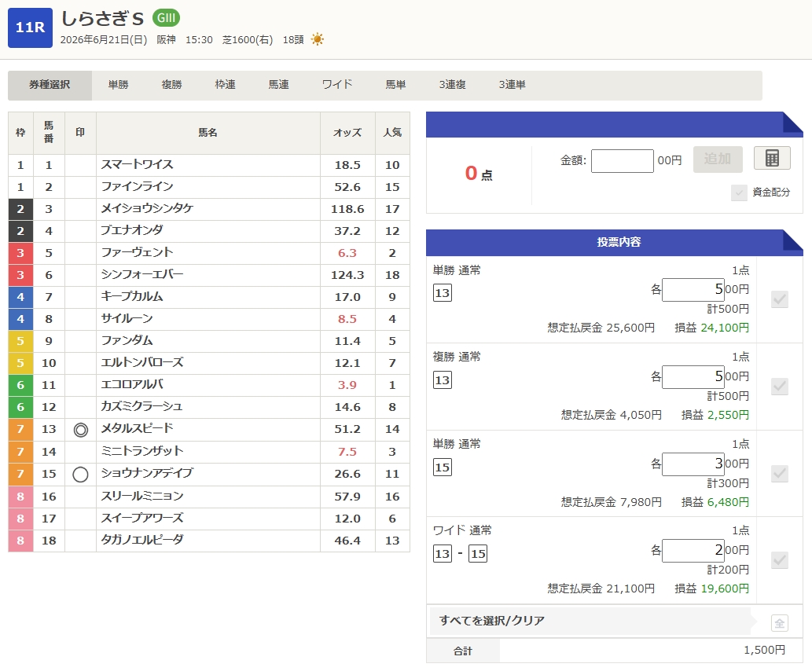Select horse エルトンバローズ
Screen dimensions: 812x671
(x=142, y=363)
